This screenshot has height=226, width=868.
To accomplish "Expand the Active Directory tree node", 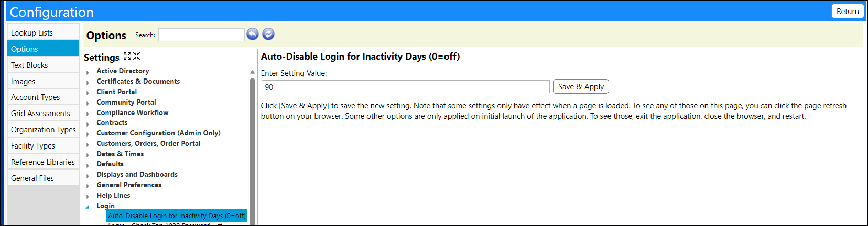I will pyautogui.click(x=88, y=72).
